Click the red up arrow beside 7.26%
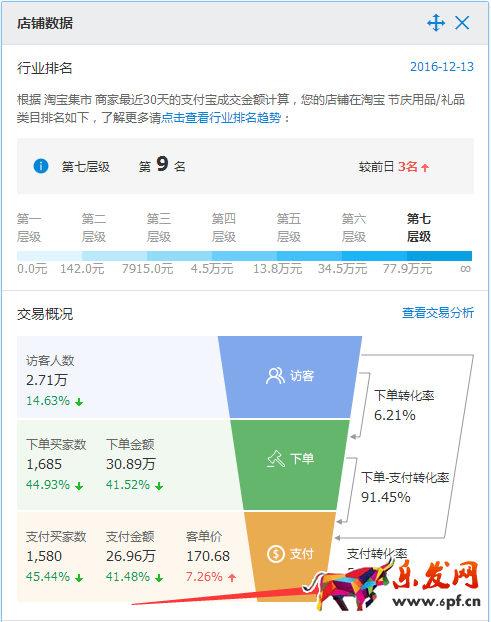This screenshot has width=491, height=622. click(232, 578)
